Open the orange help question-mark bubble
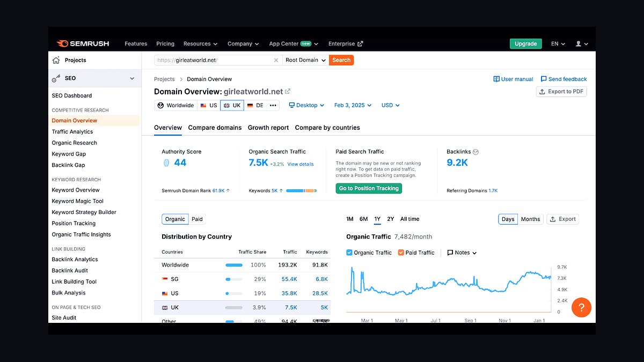Viewport: 644px width, 362px height. (581, 307)
